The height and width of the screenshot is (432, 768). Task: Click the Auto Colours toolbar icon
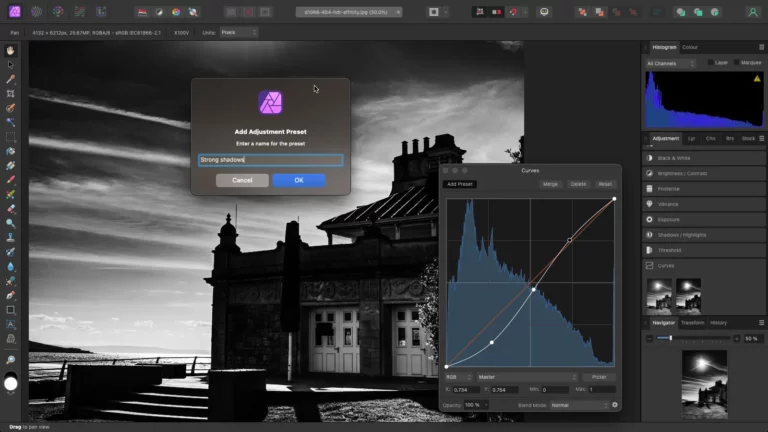(176, 12)
